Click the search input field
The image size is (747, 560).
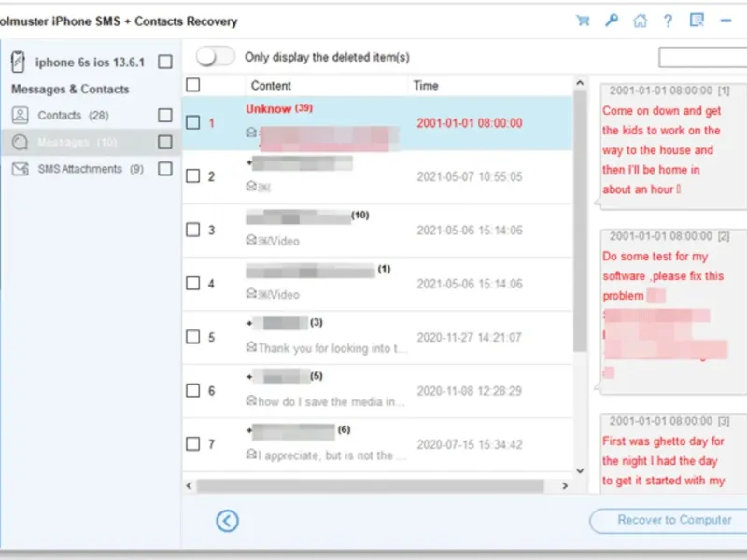pos(703,58)
